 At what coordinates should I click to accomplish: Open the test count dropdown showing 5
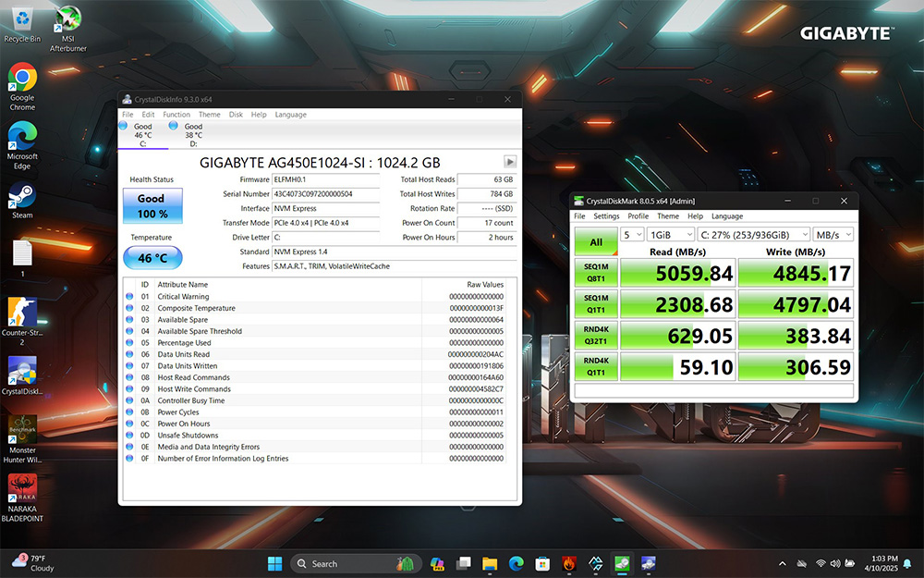[x=632, y=235]
